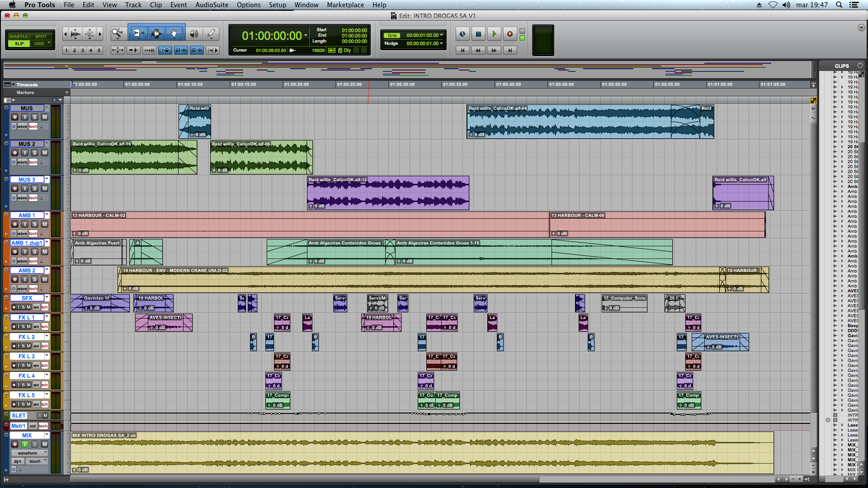Open the Clips list menu
The width and height of the screenshot is (868, 488).
click(x=860, y=66)
